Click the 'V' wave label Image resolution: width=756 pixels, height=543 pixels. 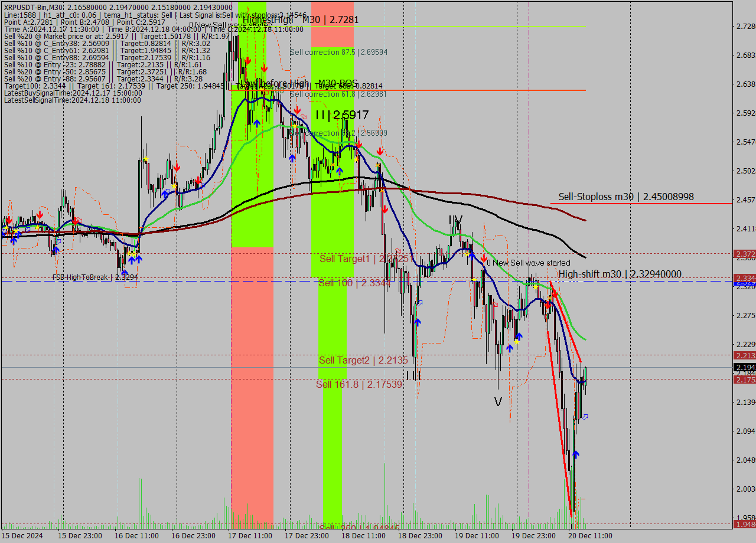click(x=498, y=401)
